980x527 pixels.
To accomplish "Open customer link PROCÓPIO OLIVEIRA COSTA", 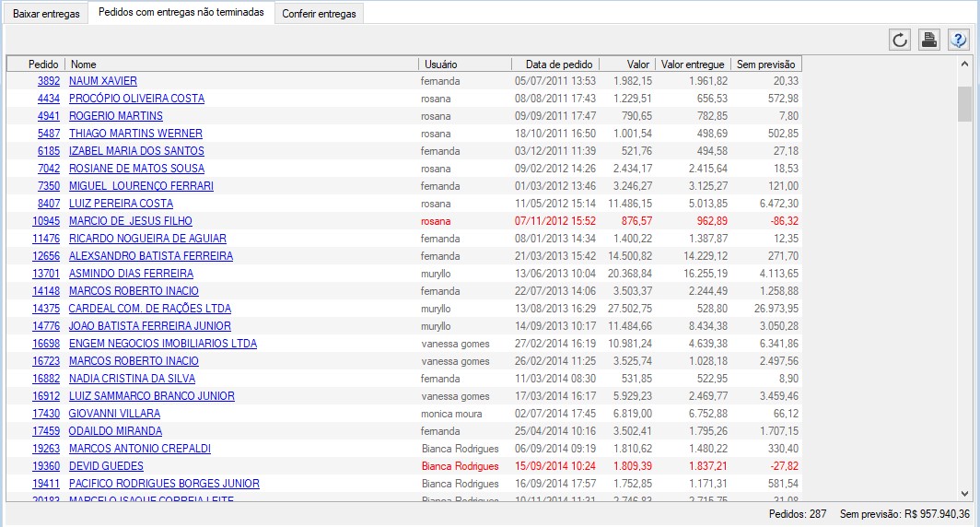I will (x=136, y=99).
